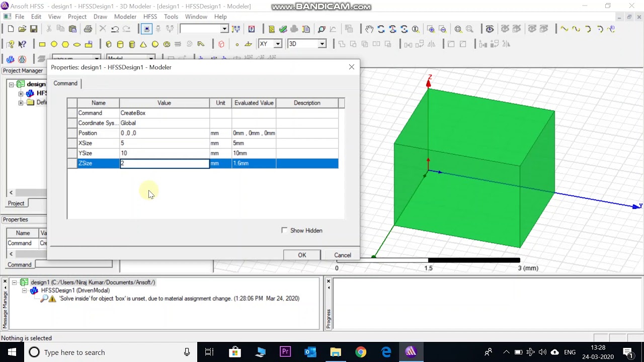Image resolution: width=644 pixels, height=362 pixels.
Task: Open File Explorer from the taskbar
Action: (x=336, y=352)
